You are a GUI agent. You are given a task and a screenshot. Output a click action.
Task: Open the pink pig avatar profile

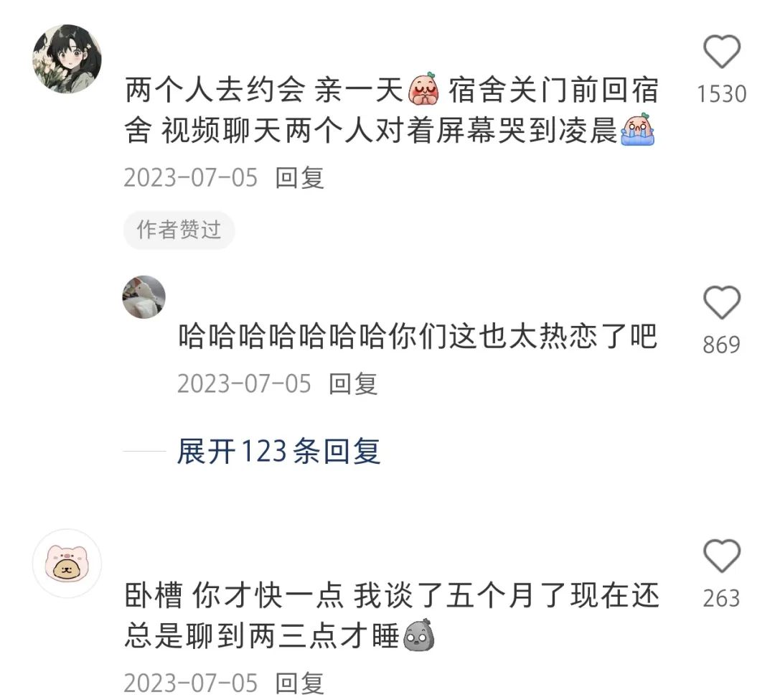(67, 563)
